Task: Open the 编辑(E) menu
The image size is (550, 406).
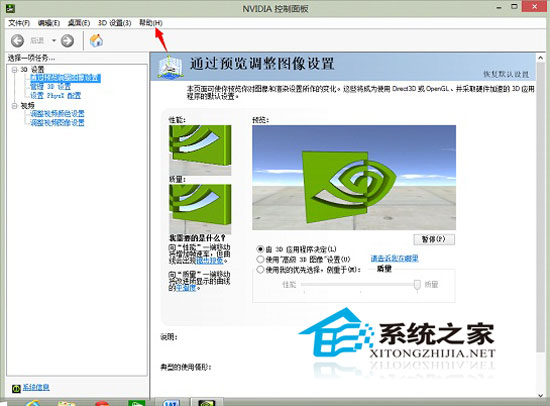Action: 49,23
